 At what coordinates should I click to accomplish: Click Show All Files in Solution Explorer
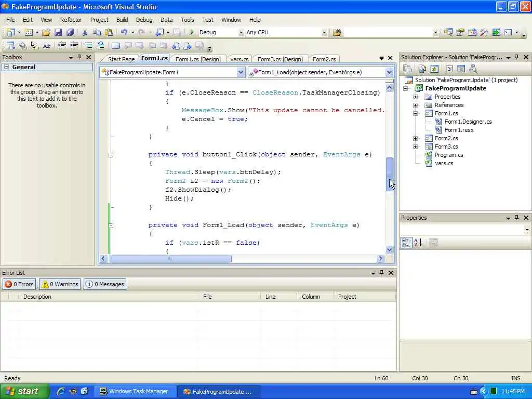pos(422,69)
